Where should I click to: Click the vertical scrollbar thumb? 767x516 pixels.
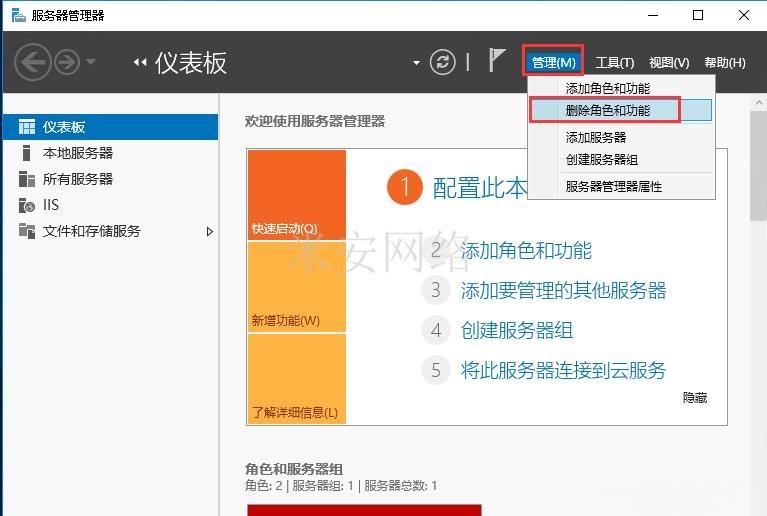click(759, 166)
